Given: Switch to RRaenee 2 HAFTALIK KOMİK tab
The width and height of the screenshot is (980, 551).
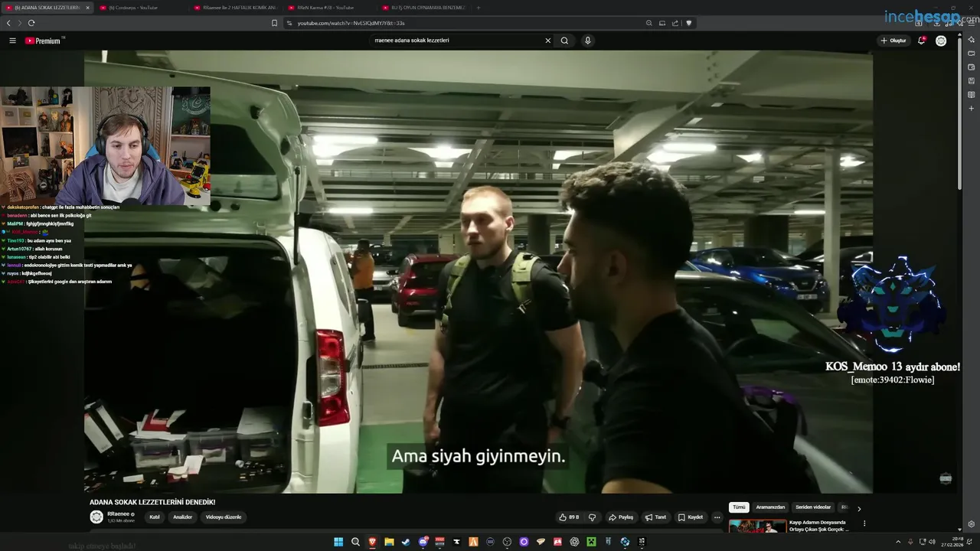Looking at the screenshot, I should (x=236, y=8).
